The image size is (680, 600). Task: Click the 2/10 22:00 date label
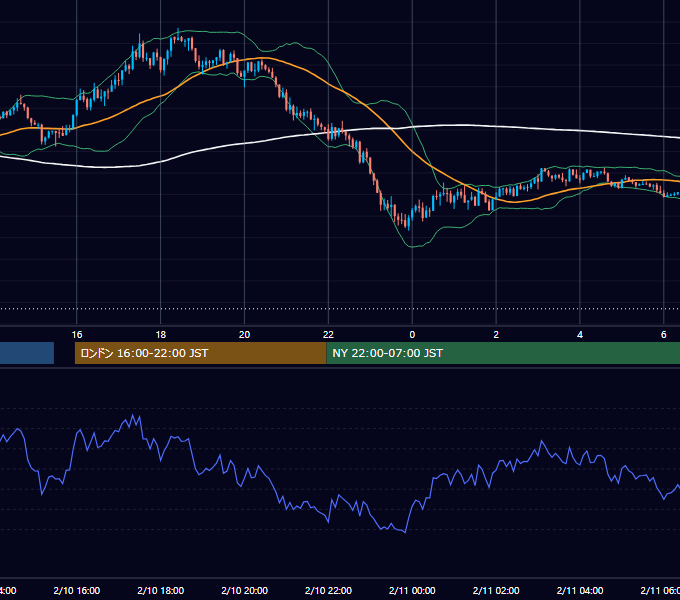point(328,590)
